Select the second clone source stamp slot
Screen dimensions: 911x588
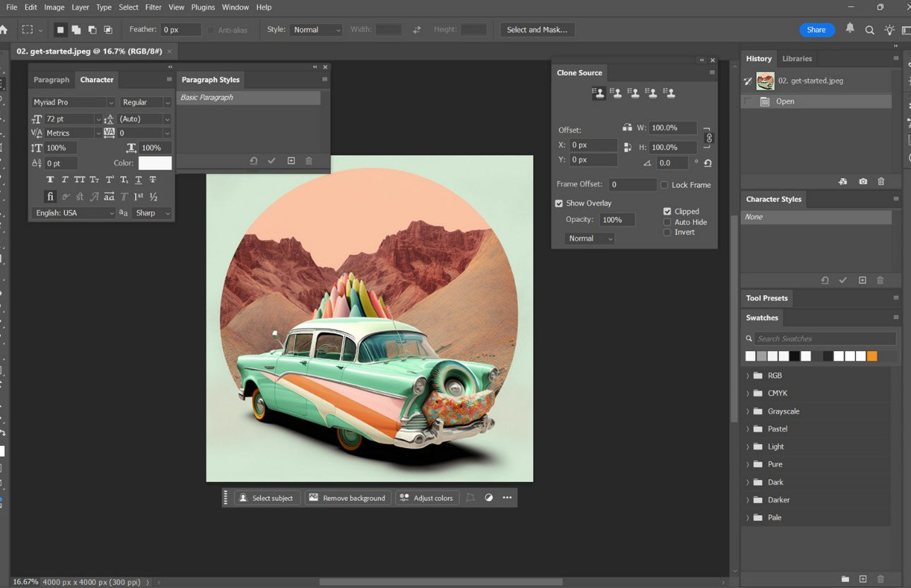pyautogui.click(x=616, y=92)
